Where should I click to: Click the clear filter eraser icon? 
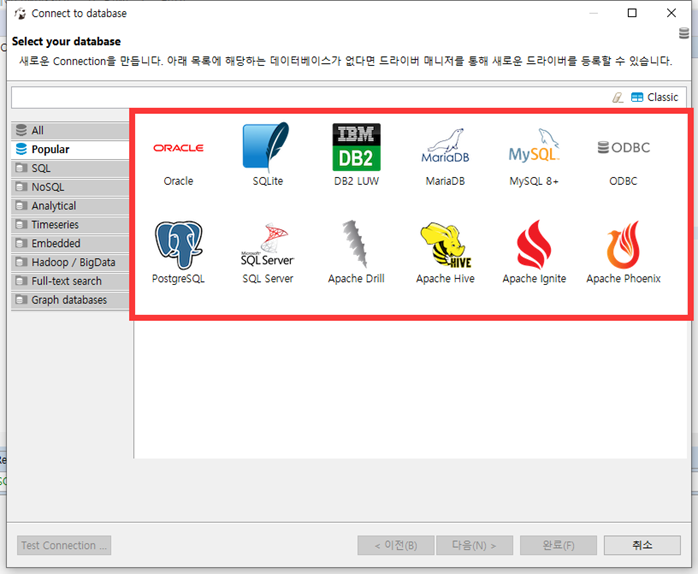pos(618,98)
